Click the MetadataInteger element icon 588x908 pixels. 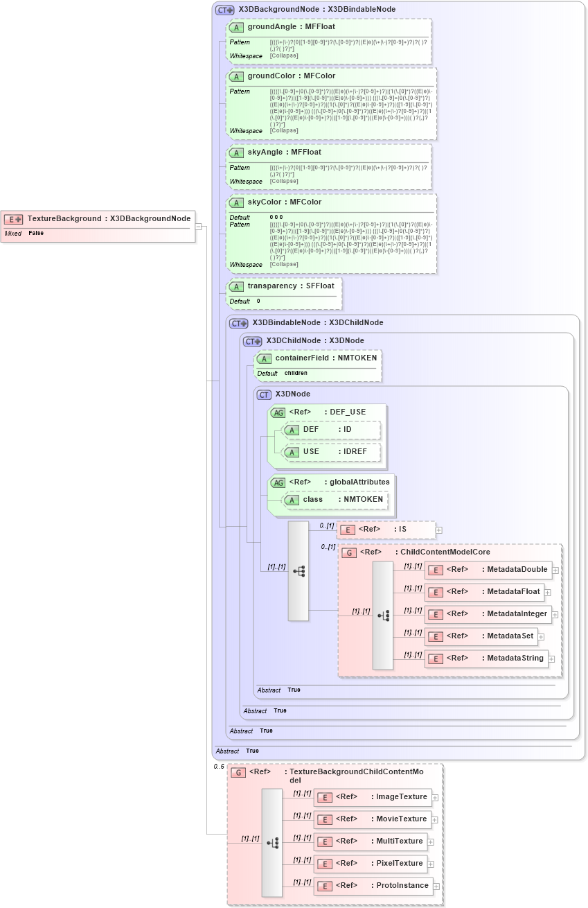pyautogui.click(x=436, y=615)
